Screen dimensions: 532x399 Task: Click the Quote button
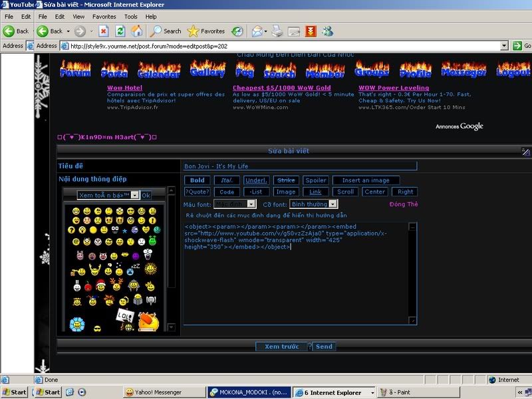tap(197, 192)
